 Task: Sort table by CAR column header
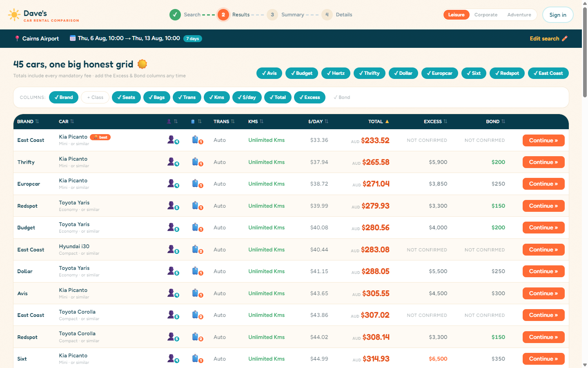pyautogui.click(x=66, y=121)
